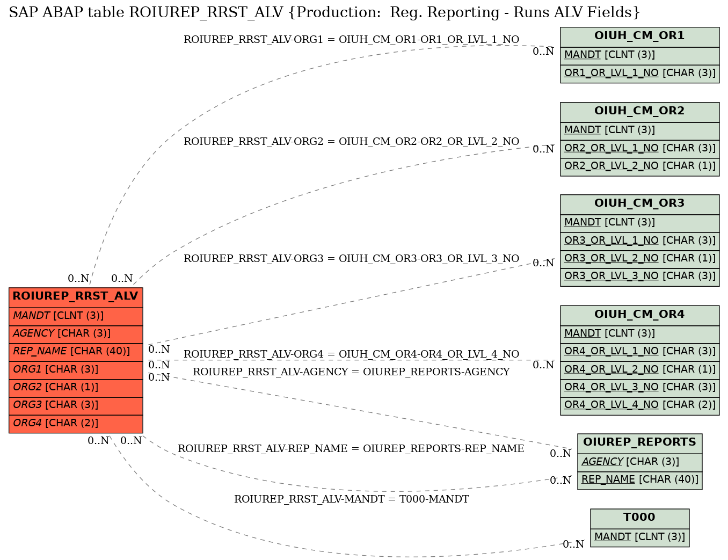
Task: Select the ORG3 [CHAR (3)] field
Action: (76, 405)
